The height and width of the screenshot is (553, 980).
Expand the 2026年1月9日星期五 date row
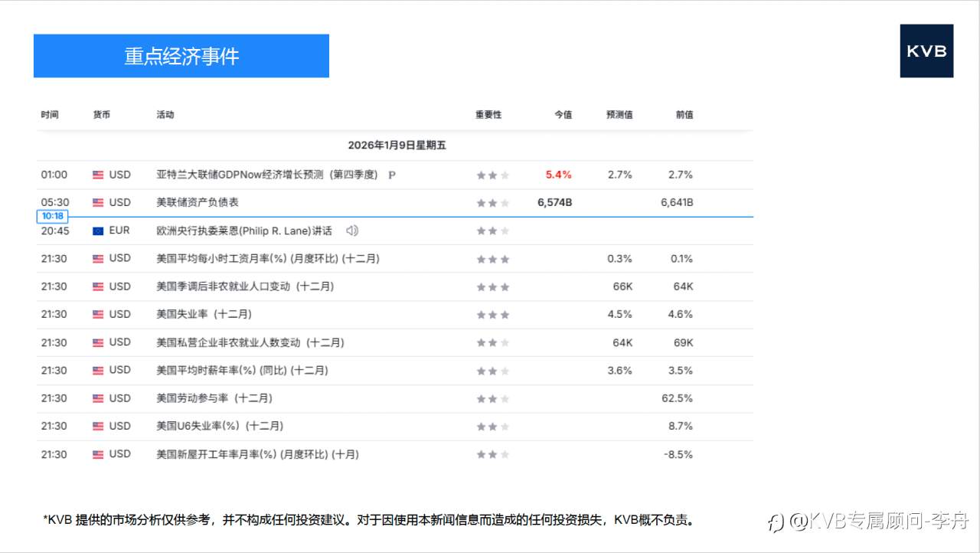point(398,145)
